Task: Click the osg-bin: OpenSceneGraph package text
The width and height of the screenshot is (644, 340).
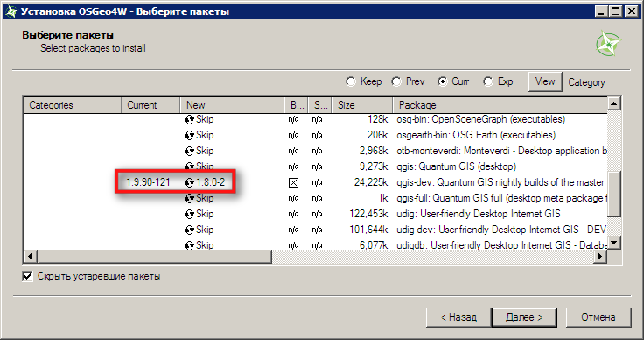Action: click(480, 120)
